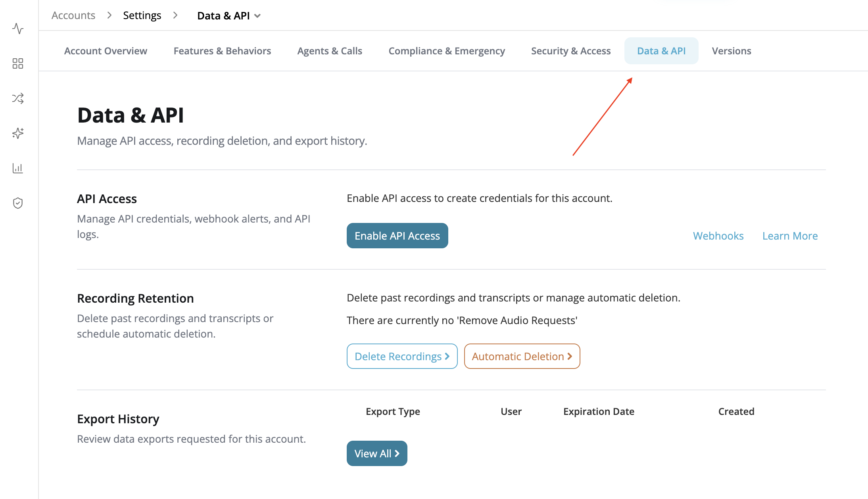View all export history
Image resolution: width=868 pixels, height=499 pixels.
coord(377,453)
